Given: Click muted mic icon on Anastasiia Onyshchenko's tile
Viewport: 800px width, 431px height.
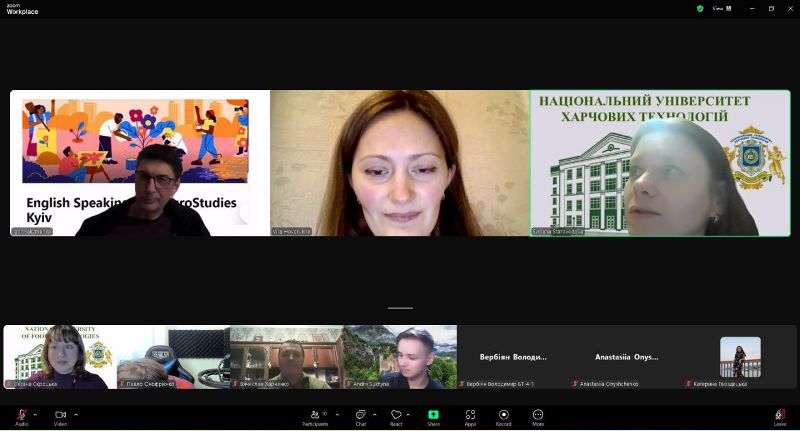Looking at the screenshot, I should (x=576, y=384).
